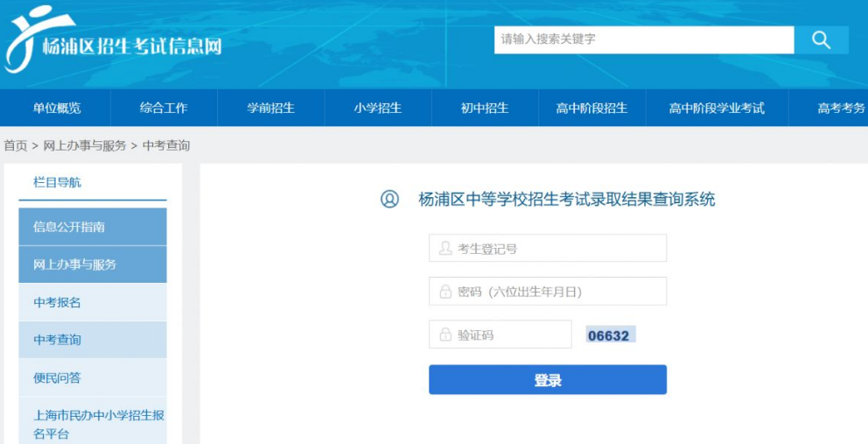868x444 pixels.
Task: Focus the 验证码 input field
Action: click(500, 335)
